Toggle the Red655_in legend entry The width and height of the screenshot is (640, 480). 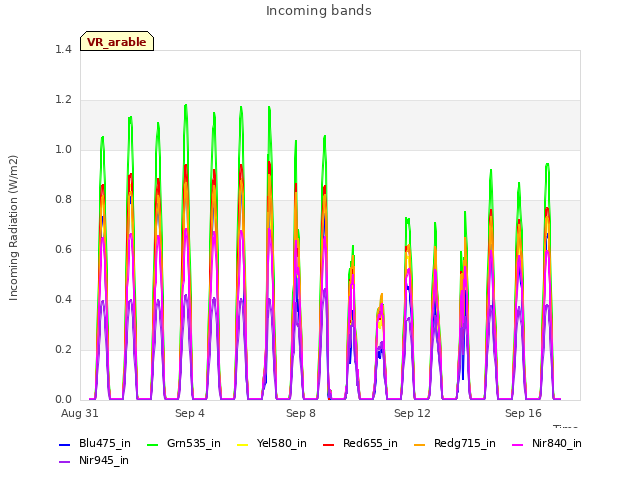point(360,443)
